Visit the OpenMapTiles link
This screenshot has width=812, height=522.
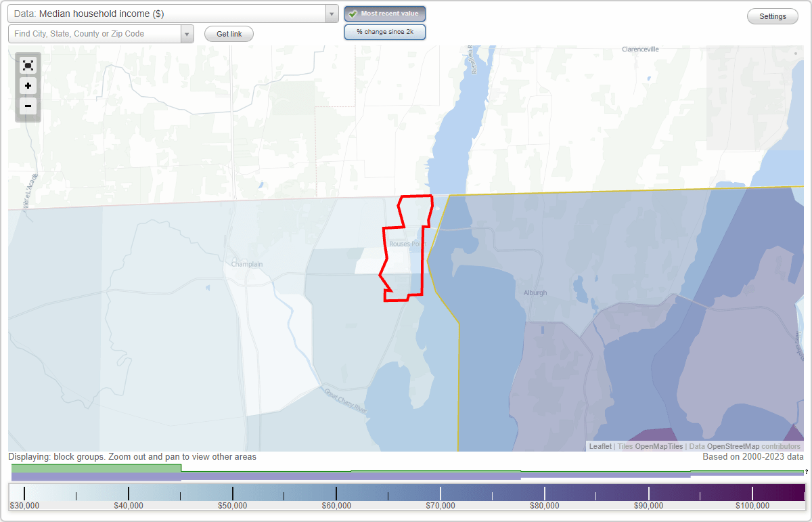click(x=659, y=446)
